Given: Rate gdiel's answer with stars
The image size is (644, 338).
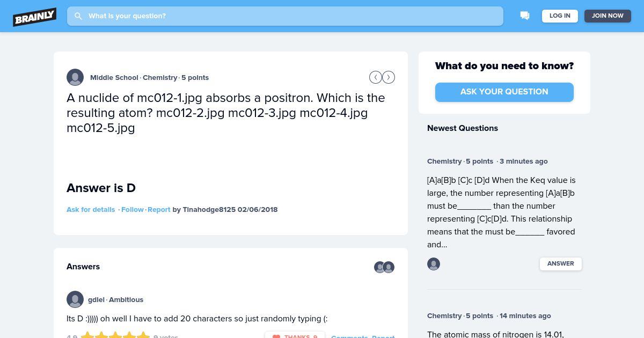Looking at the screenshot, I should [x=115, y=336].
